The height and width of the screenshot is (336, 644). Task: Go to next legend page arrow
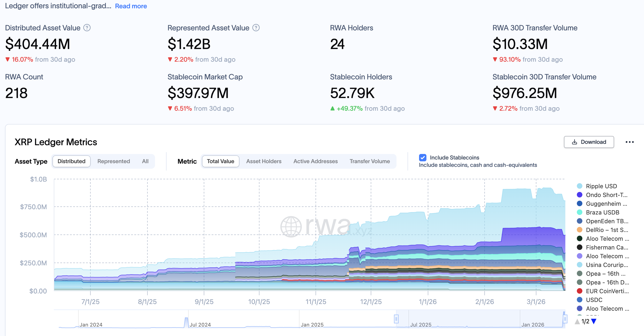pyautogui.click(x=594, y=321)
